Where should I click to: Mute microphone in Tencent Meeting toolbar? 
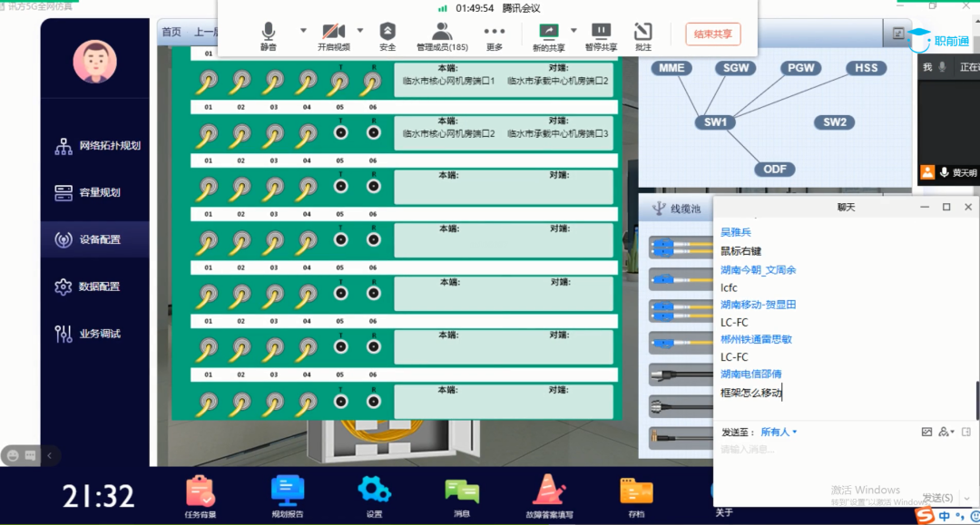click(x=268, y=34)
